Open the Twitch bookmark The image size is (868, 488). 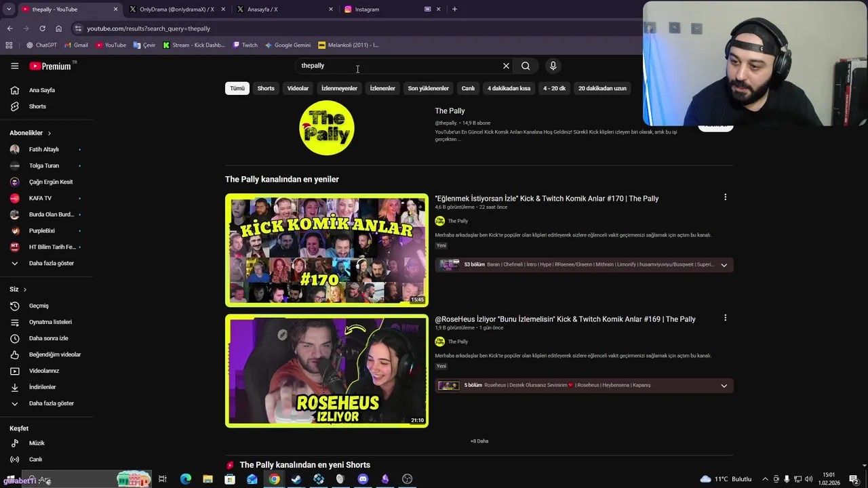[245, 45]
